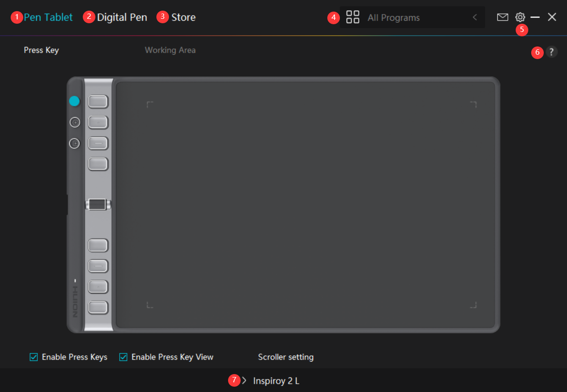Open the Store tab
567x392 pixels.
coord(184,17)
